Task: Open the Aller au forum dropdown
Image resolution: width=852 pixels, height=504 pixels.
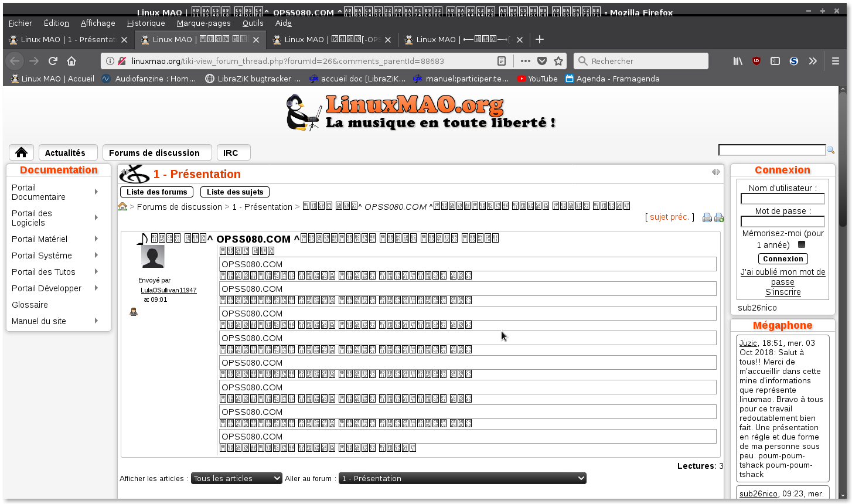Action: click(463, 478)
